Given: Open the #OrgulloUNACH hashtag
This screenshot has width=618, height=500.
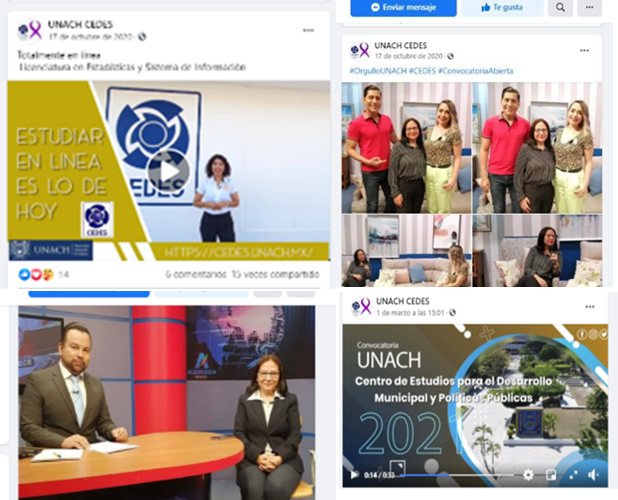Looking at the screenshot, I should pyautogui.click(x=378, y=71).
